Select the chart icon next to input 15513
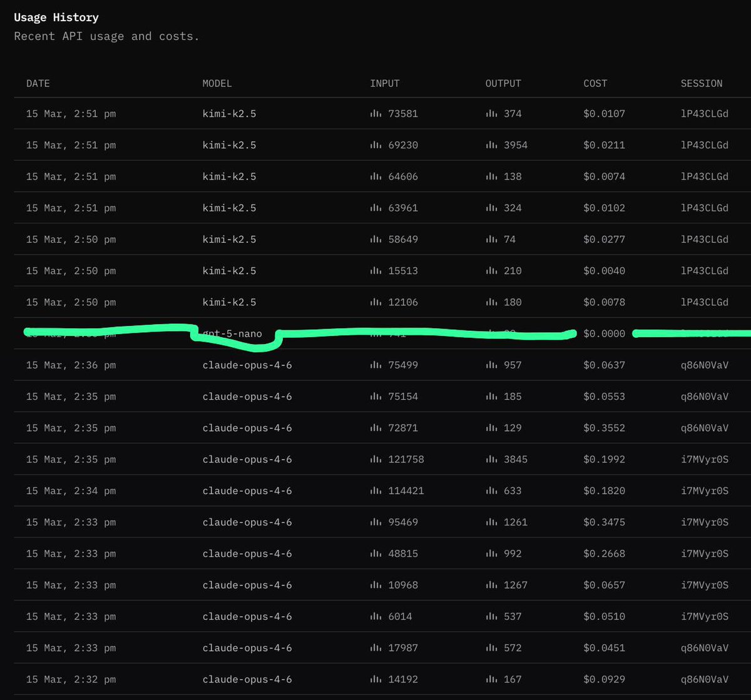 point(375,271)
